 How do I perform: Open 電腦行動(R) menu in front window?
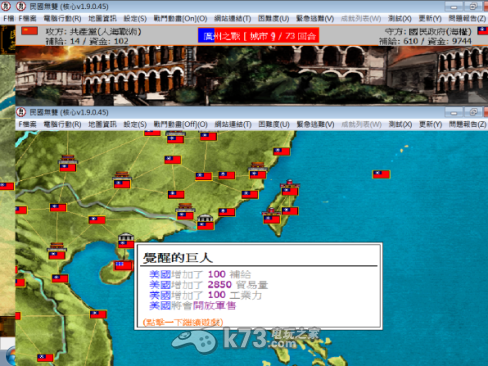[62, 124]
